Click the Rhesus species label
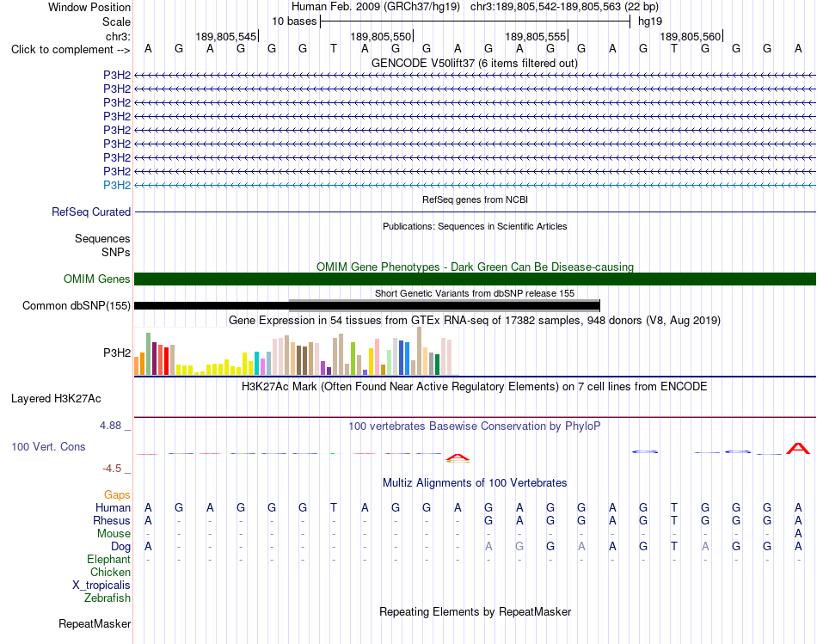The image size is (817, 644). coord(112,520)
